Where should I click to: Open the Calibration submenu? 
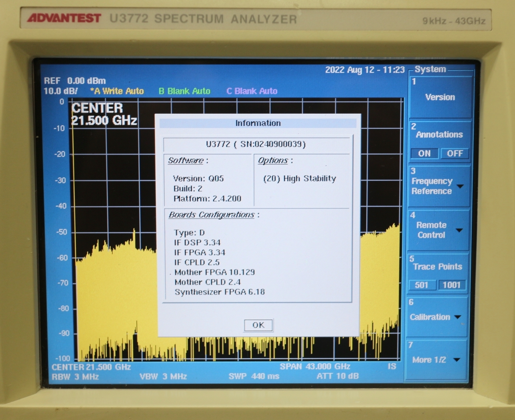coord(437,317)
